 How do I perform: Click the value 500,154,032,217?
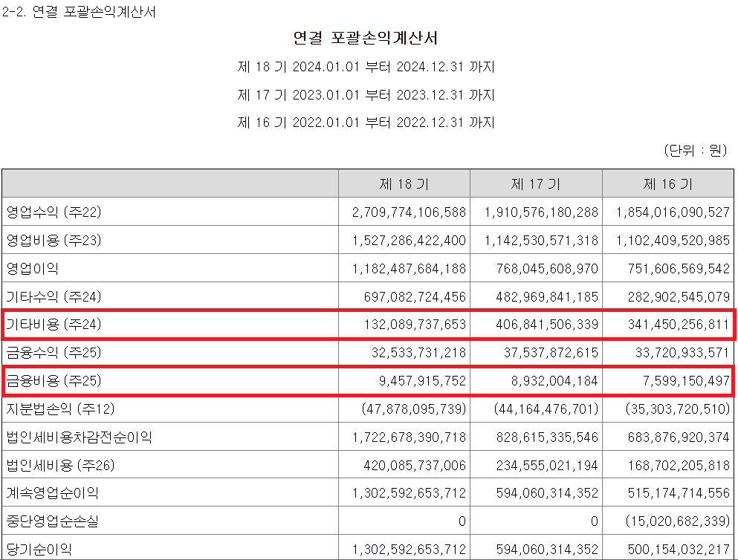679,549
